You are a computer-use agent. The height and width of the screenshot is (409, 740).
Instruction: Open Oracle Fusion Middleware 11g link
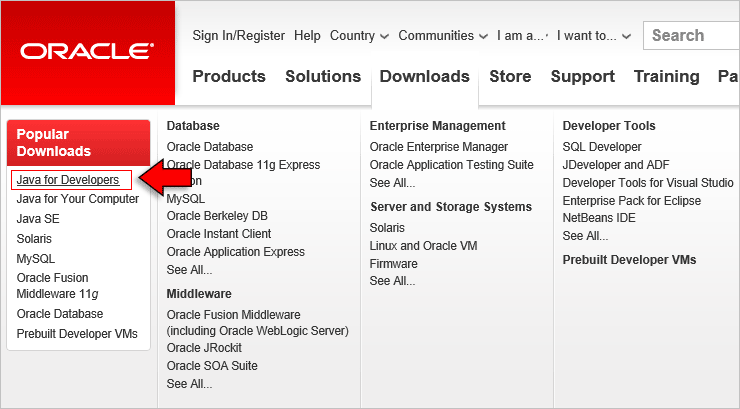point(58,286)
